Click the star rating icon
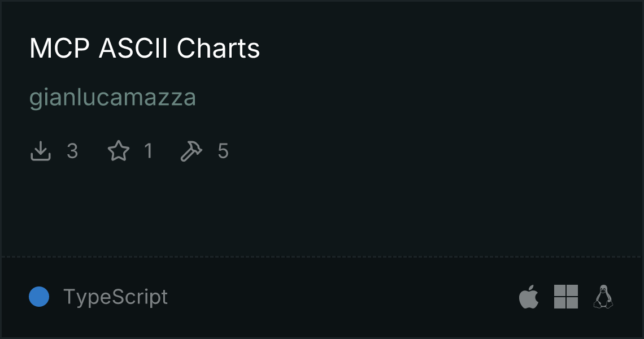Screen dimensions: 644x339 click(x=119, y=151)
